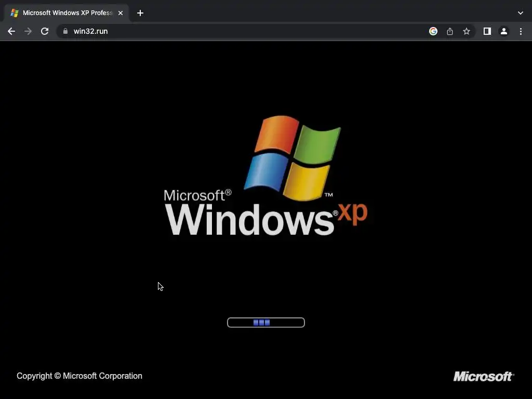This screenshot has width=532, height=399.
Task: Select the Microsoft Windows XP Profess tab
Action: [67, 13]
